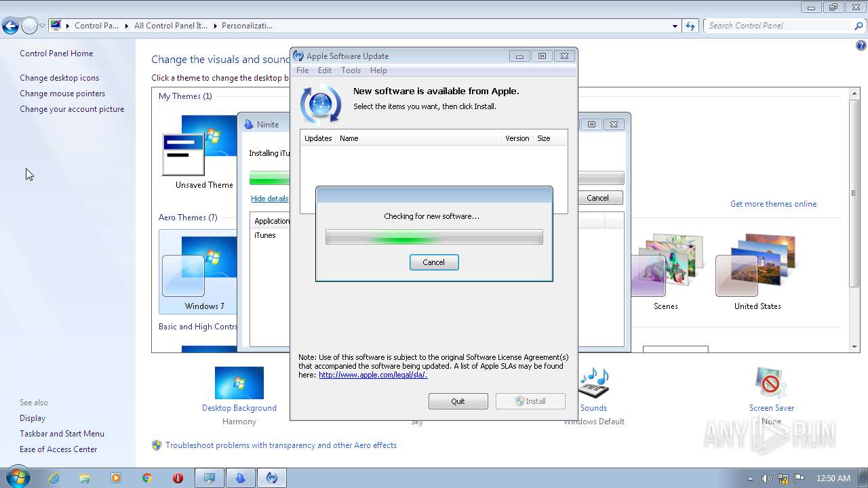Refresh the Control Panel address bar
This screenshot has height=488, width=868.
[x=690, y=26]
